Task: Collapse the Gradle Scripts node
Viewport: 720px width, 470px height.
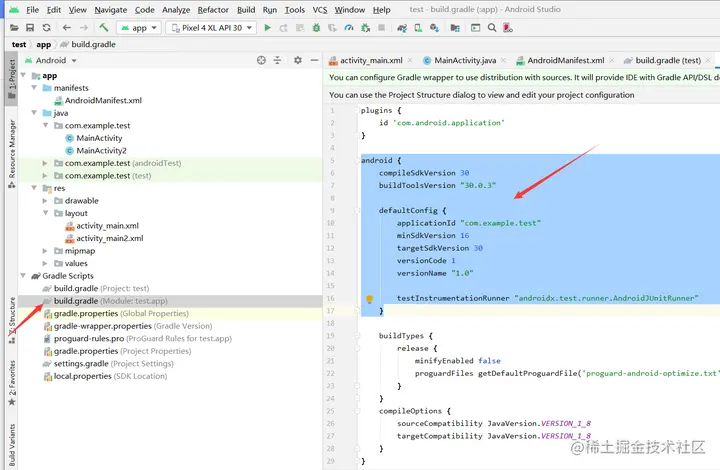Action: pyautogui.click(x=23, y=275)
